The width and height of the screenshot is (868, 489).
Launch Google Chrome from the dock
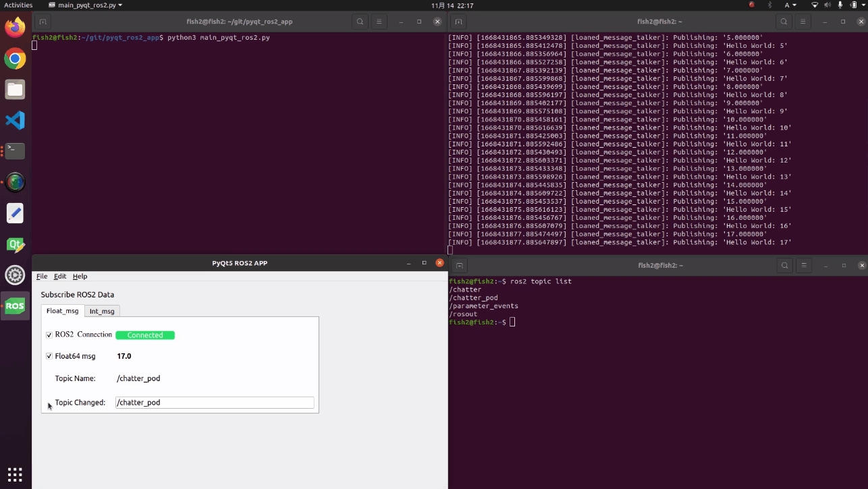[15, 59]
